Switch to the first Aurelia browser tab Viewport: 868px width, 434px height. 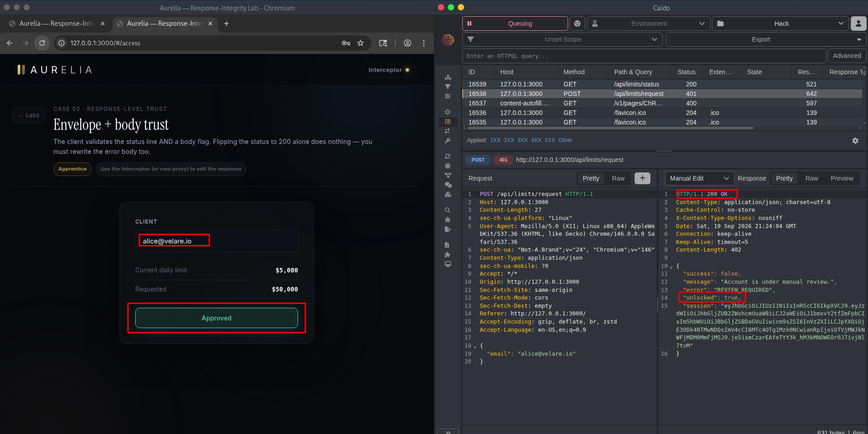(57, 24)
